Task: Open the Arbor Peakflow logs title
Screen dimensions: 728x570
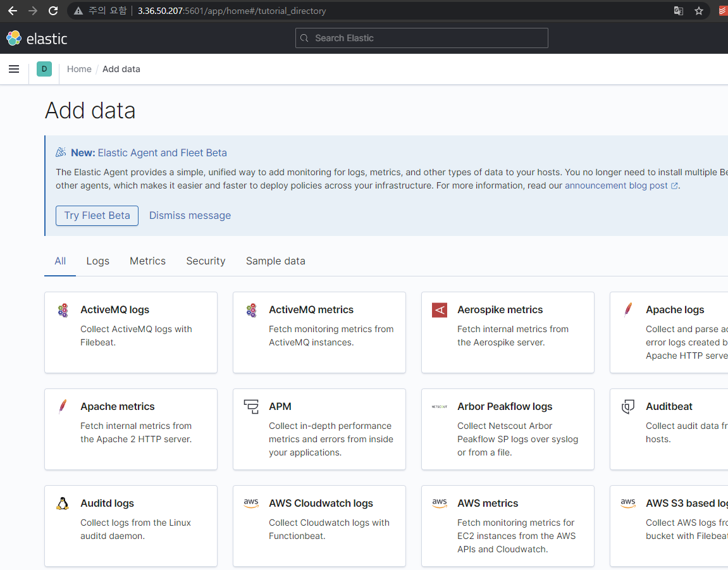Action: (x=505, y=407)
